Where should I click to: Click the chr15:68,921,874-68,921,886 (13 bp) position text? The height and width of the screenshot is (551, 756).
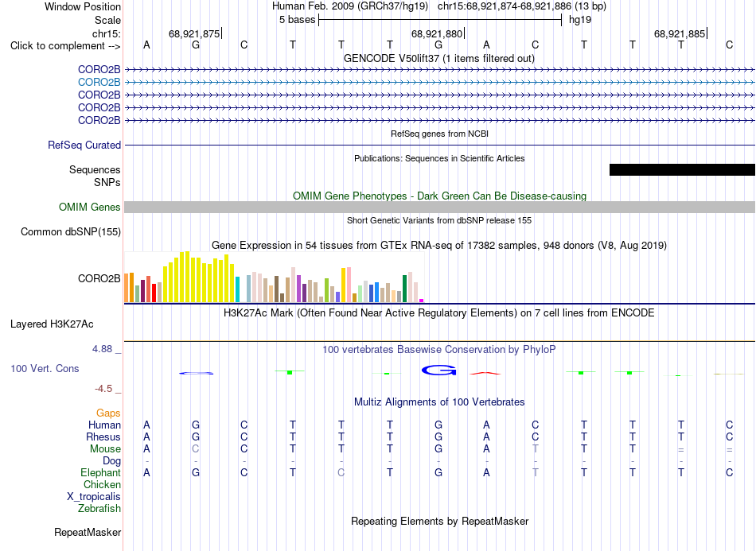(522, 6)
